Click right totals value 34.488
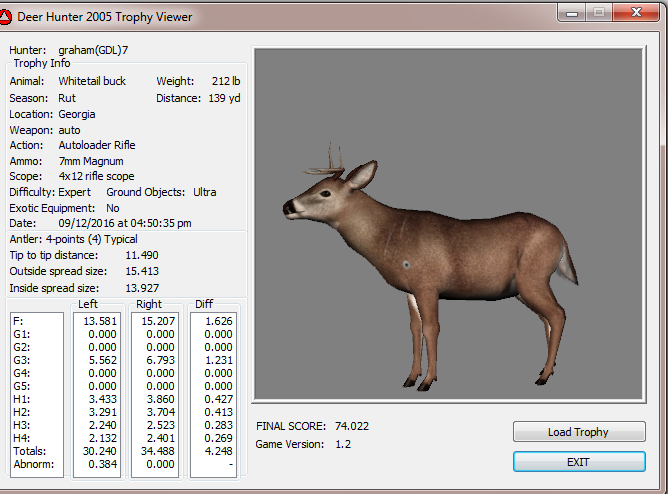This screenshot has height=494, width=668. pos(158,451)
